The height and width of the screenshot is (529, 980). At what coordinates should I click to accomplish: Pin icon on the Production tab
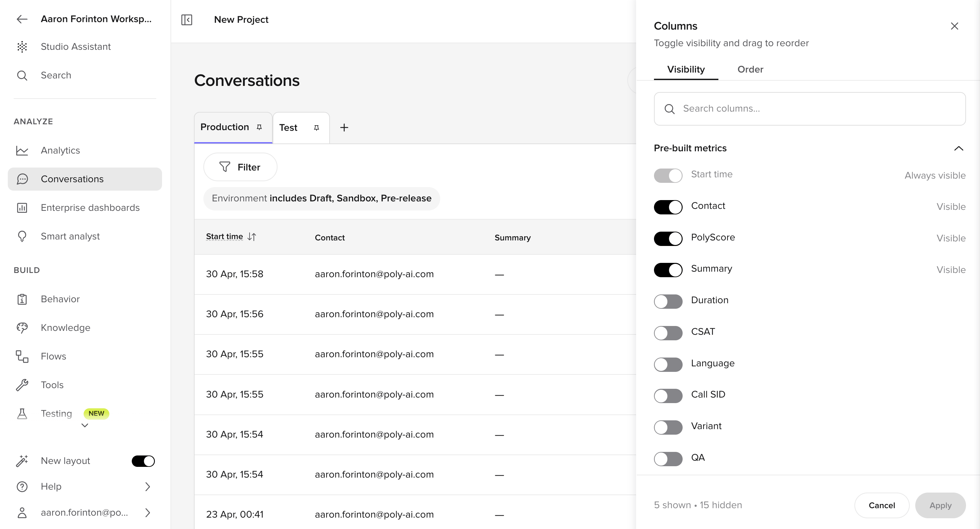click(259, 127)
